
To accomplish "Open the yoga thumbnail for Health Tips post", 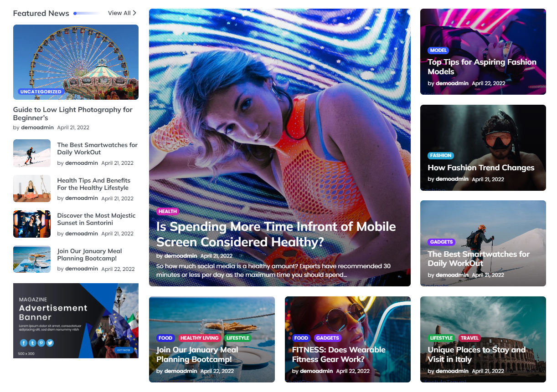I will click(32, 188).
